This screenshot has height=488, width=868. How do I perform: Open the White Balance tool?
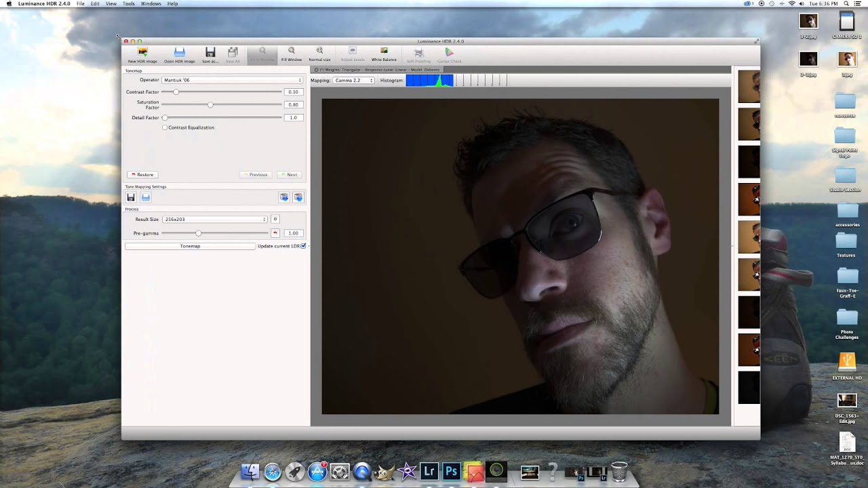click(384, 54)
